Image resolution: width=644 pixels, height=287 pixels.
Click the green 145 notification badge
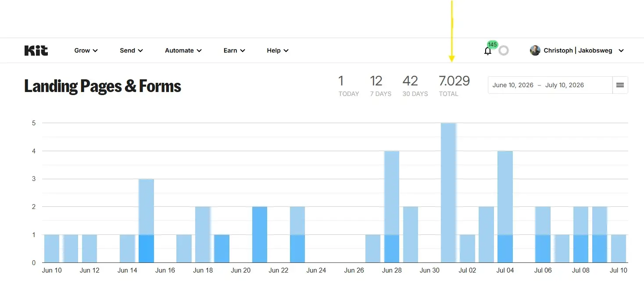[x=492, y=45]
